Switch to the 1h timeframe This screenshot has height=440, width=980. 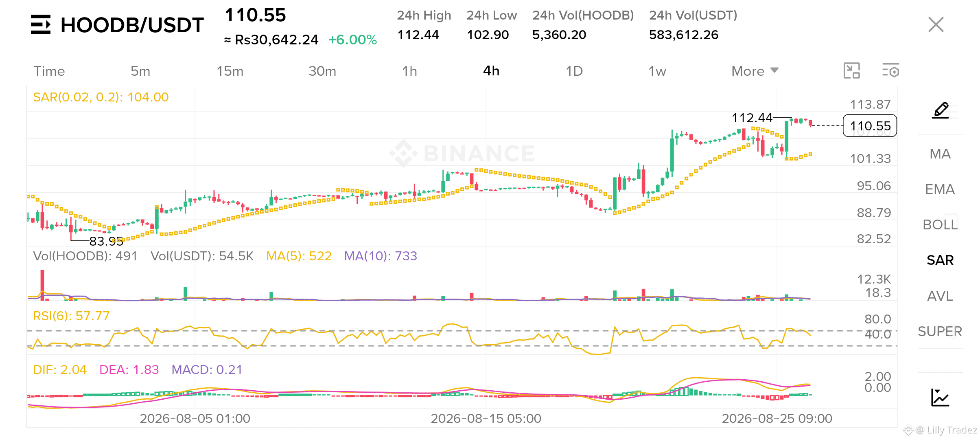409,71
